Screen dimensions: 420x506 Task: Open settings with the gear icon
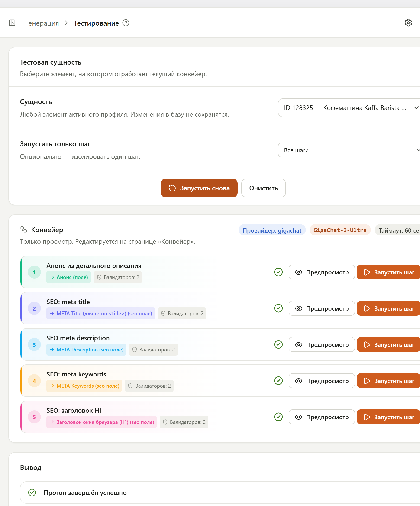(x=408, y=23)
